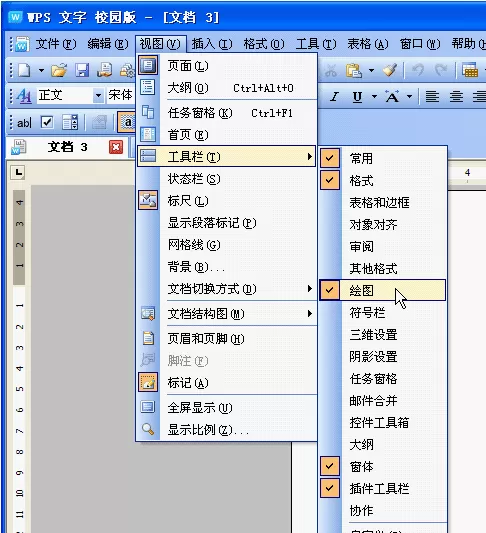Enable Object Alignment (对象对齐) toolbar
The width and height of the screenshot is (486, 533).
tap(383, 225)
